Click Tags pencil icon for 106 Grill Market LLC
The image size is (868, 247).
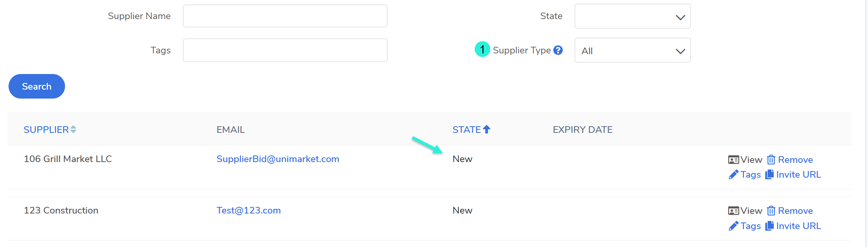tap(734, 175)
